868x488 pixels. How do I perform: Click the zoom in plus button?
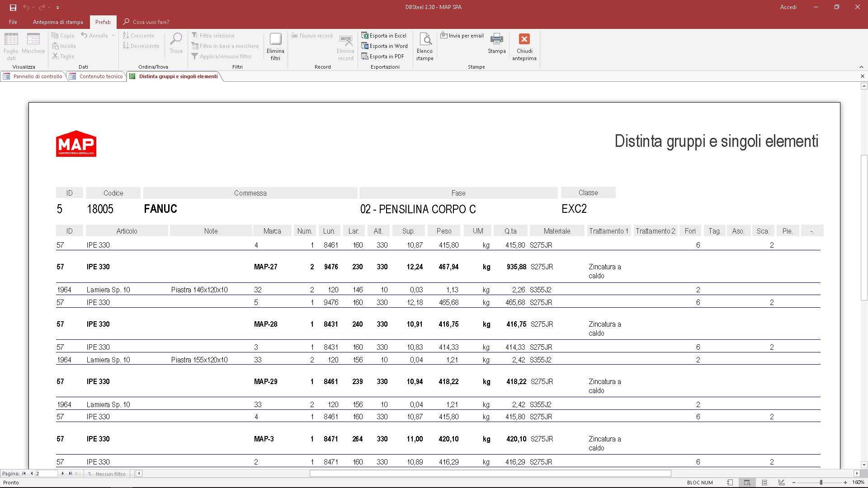tap(845, 483)
